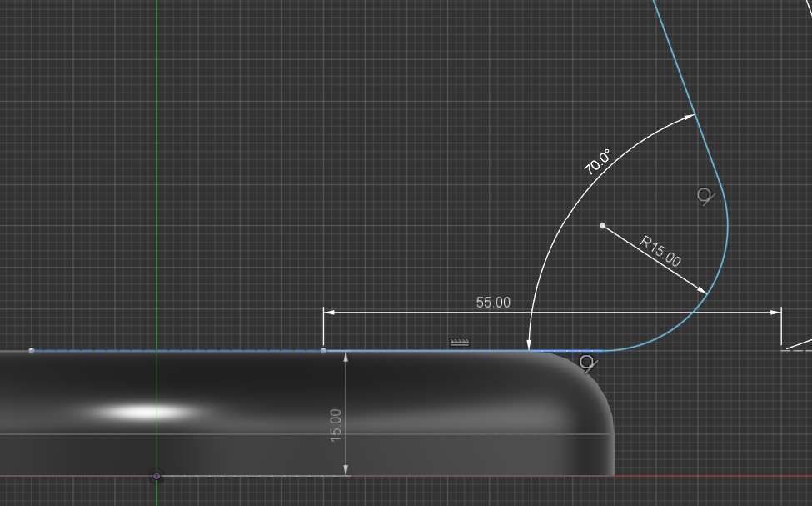The height and width of the screenshot is (506, 812).
Task: Click the red horizontal axis line at right
Action: 708,476
